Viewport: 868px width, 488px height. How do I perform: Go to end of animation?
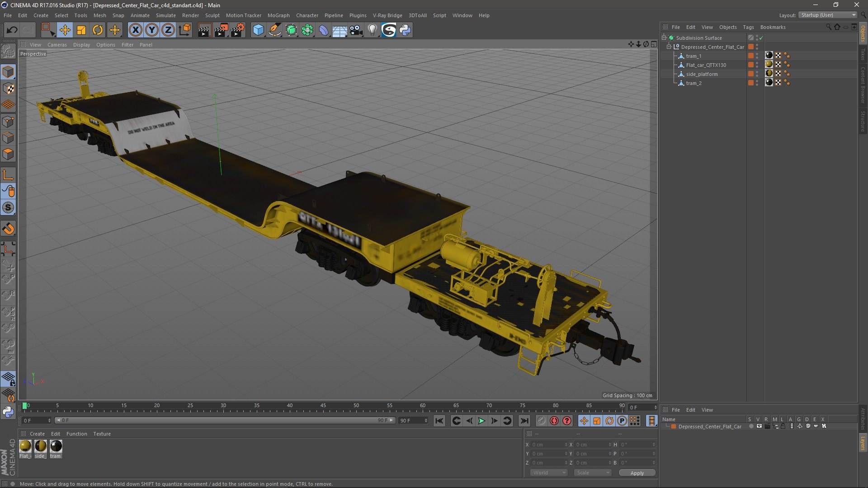[524, 421]
